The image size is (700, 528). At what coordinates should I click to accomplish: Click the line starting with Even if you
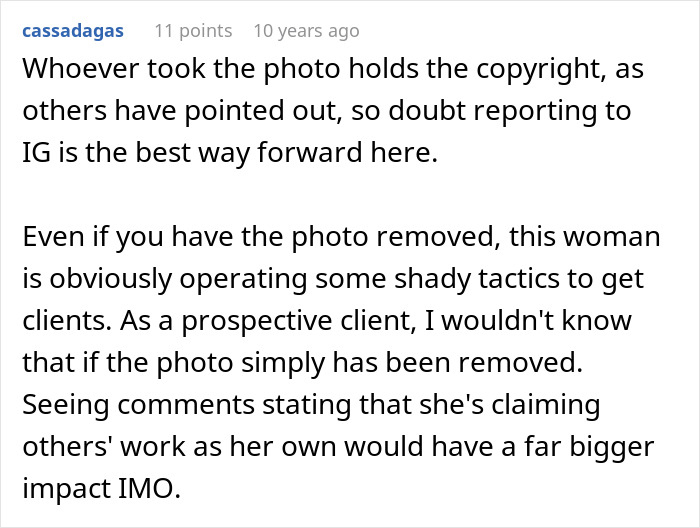click(341, 237)
